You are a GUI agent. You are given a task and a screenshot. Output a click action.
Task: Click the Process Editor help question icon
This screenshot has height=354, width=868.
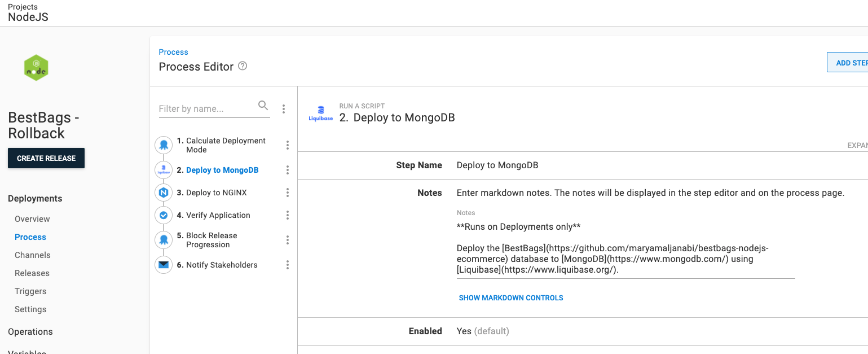coord(243,66)
